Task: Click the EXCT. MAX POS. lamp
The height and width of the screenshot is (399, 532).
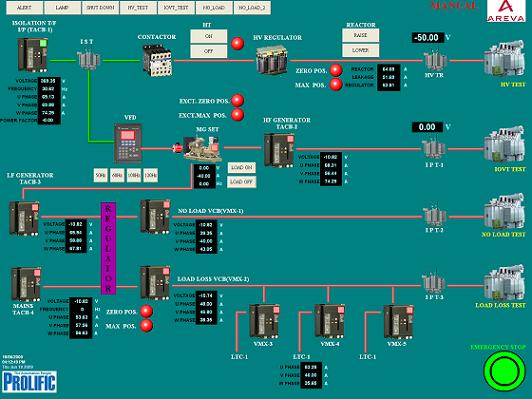Action: click(238, 115)
